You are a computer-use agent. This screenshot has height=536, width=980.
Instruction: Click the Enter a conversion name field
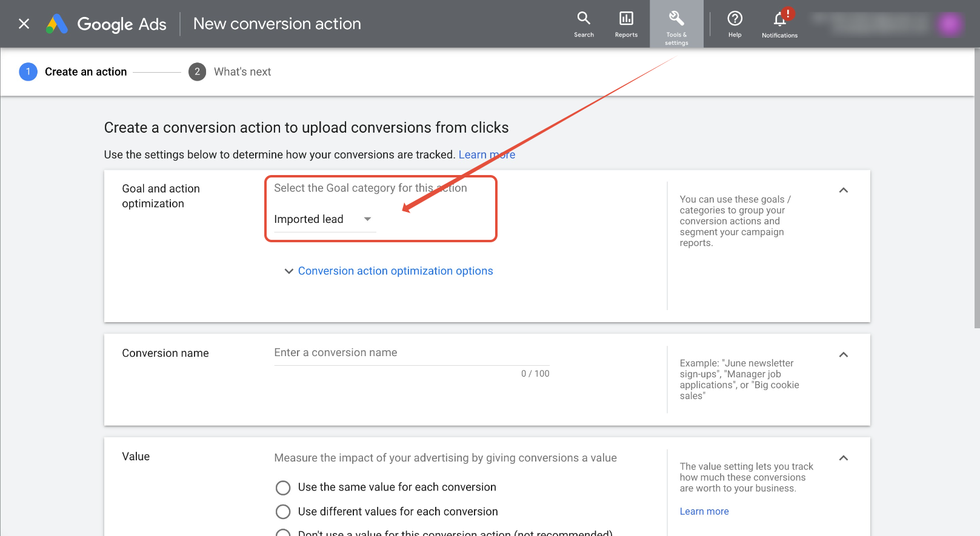click(x=412, y=353)
